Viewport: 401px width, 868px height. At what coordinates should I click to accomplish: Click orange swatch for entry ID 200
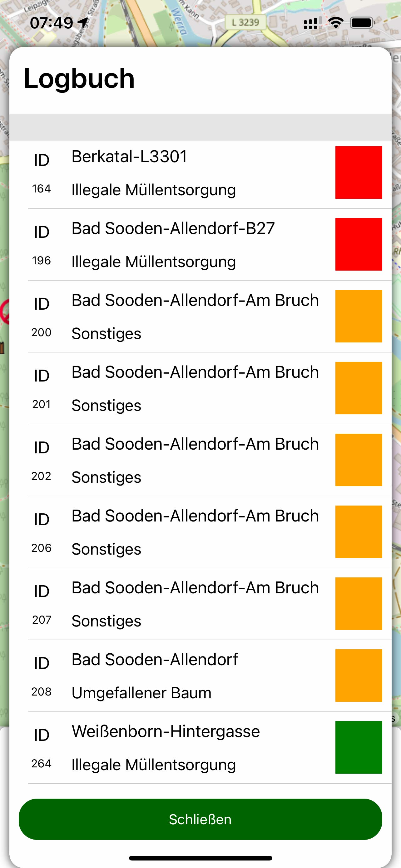(x=359, y=316)
